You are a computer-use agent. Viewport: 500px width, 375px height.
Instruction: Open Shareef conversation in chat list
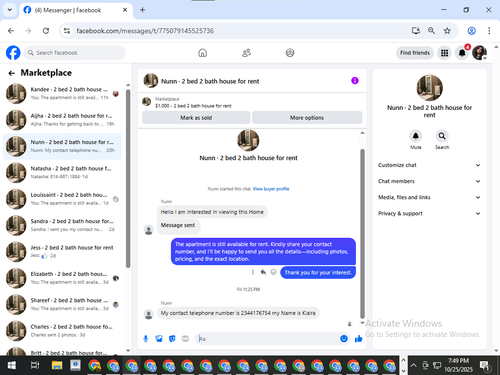(x=62, y=304)
